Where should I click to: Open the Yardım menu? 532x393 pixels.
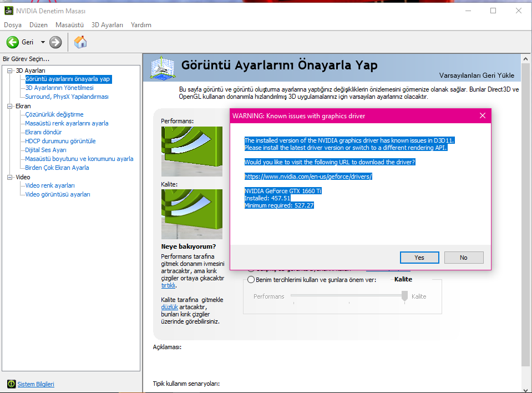[x=141, y=25]
